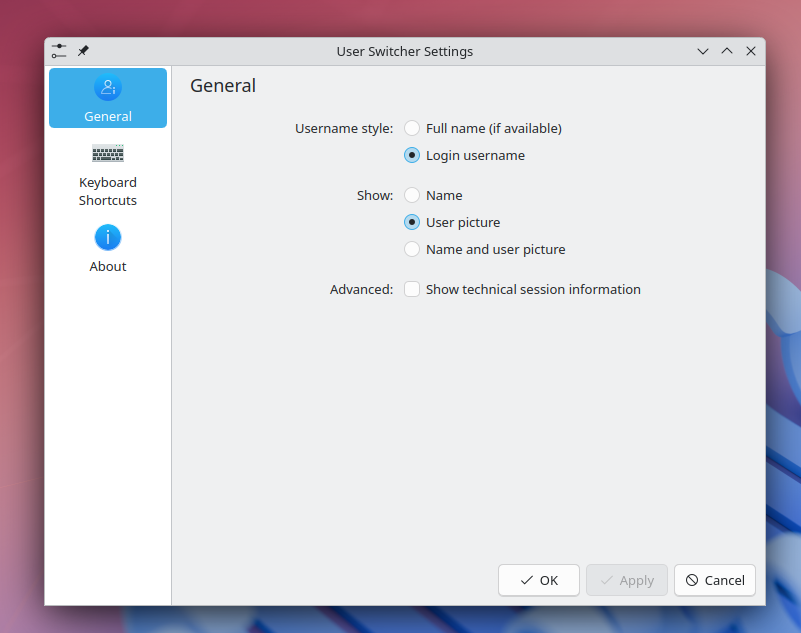The height and width of the screenshot is (633, 801).
Task: Confirm with the OK button
Action: click(x=539, y=580)
